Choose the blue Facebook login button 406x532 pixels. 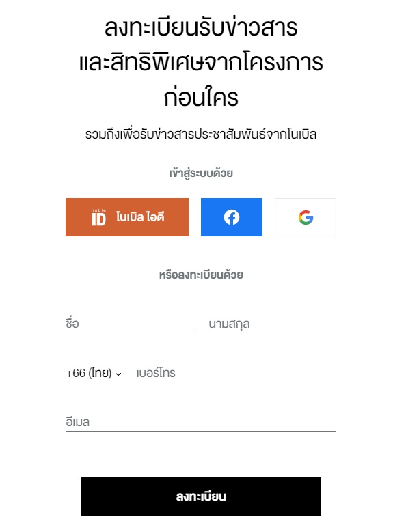232,217
